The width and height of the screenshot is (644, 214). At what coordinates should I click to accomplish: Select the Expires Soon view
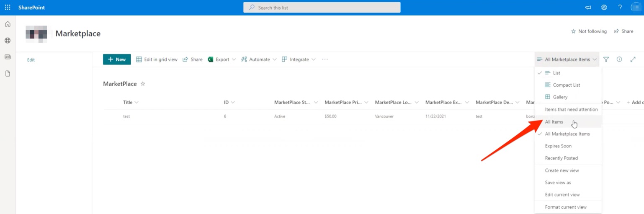click(x=558, y=146)
